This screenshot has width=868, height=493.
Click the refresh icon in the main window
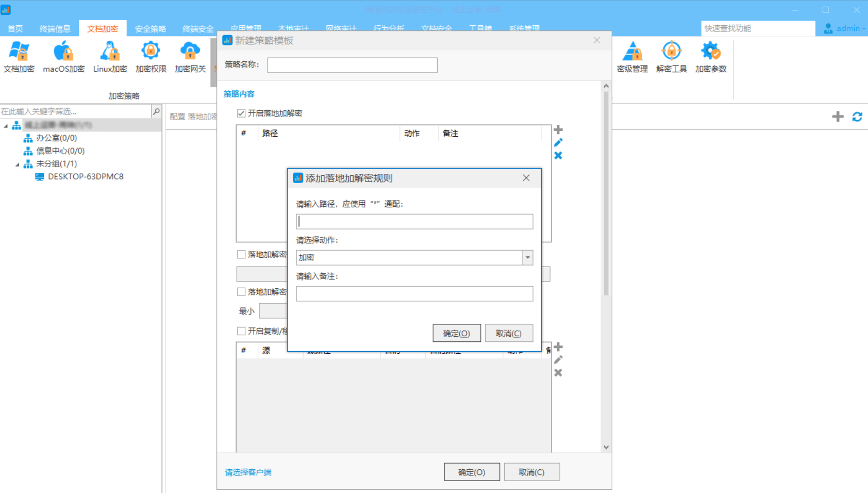pos(857,117)
